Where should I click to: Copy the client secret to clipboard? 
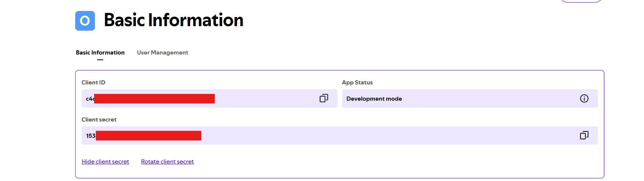pos(584,136)
